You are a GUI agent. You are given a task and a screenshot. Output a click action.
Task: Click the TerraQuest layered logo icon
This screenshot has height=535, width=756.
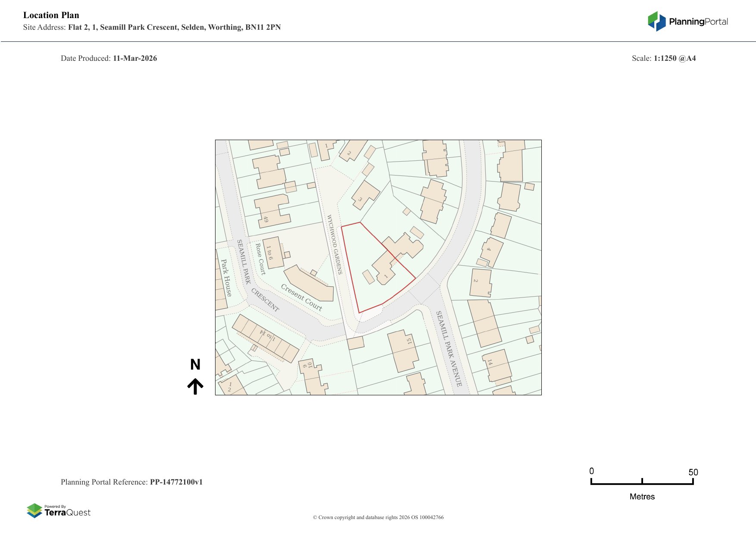(34, 510)
